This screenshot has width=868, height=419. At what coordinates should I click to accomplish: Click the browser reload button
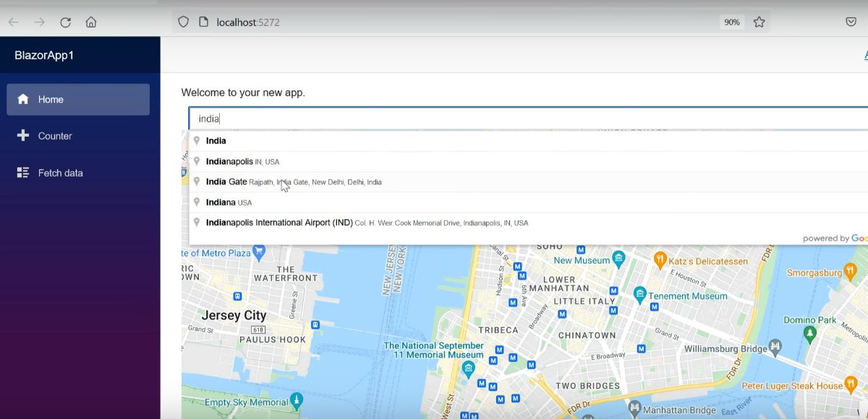click(65, 22)
